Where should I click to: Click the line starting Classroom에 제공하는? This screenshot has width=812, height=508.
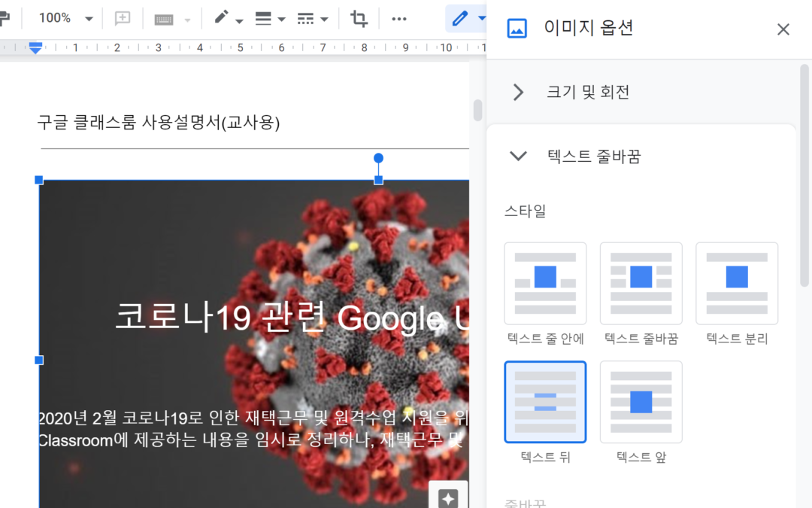tap(251, 440)
